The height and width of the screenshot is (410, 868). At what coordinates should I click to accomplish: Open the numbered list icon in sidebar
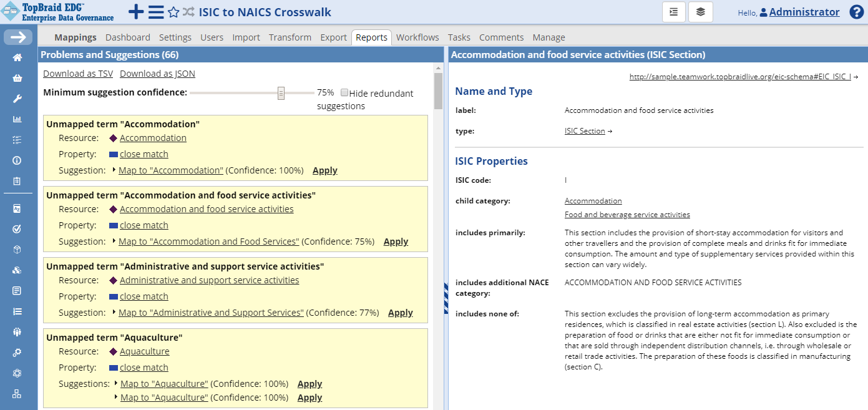(17, 311)
